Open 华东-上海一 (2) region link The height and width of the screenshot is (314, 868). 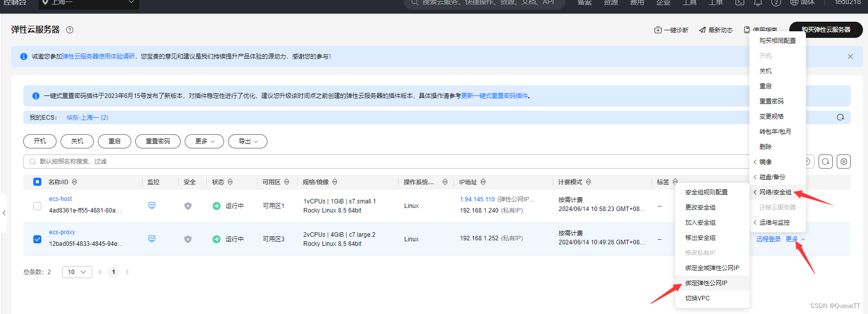pos(87,118)
